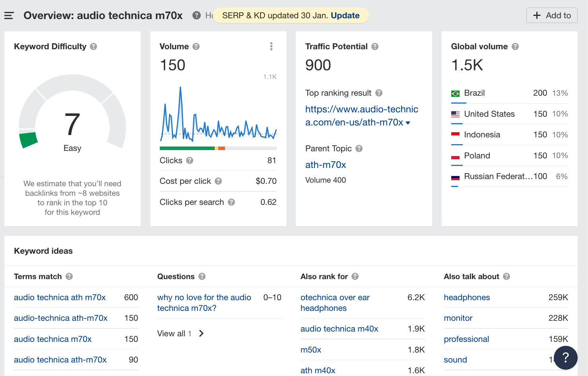Click the Indonesia flag icon

pyautogui.click(x=456, y=135)
